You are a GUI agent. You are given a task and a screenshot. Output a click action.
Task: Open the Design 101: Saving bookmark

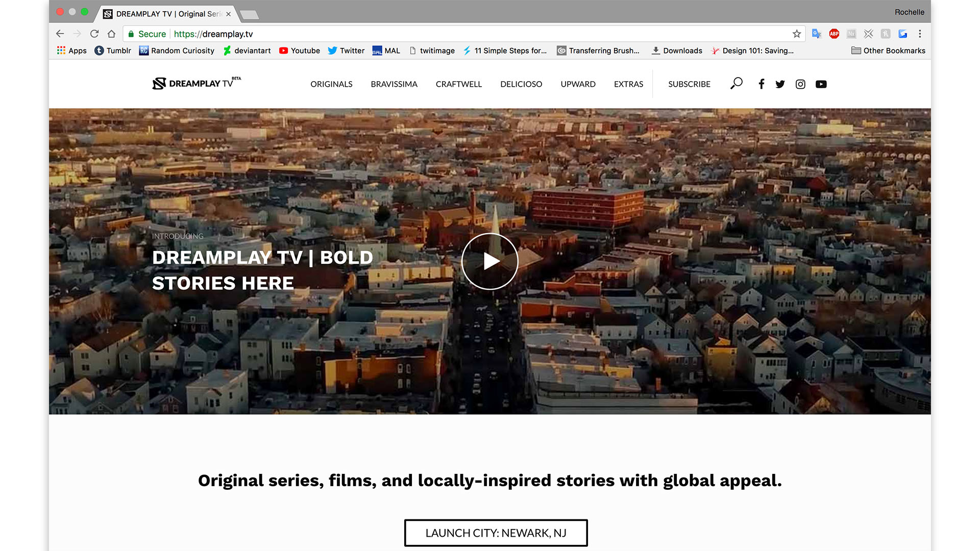pos(752,51)
